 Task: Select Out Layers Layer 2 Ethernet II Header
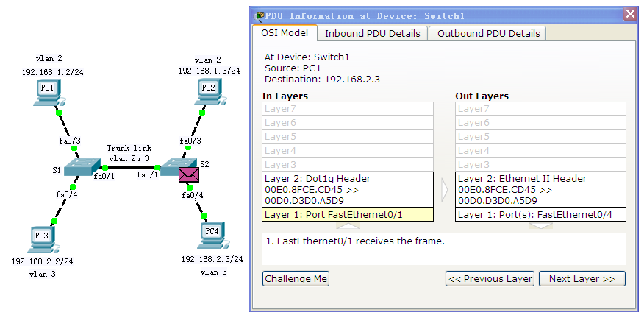click(x=540, y=190)
